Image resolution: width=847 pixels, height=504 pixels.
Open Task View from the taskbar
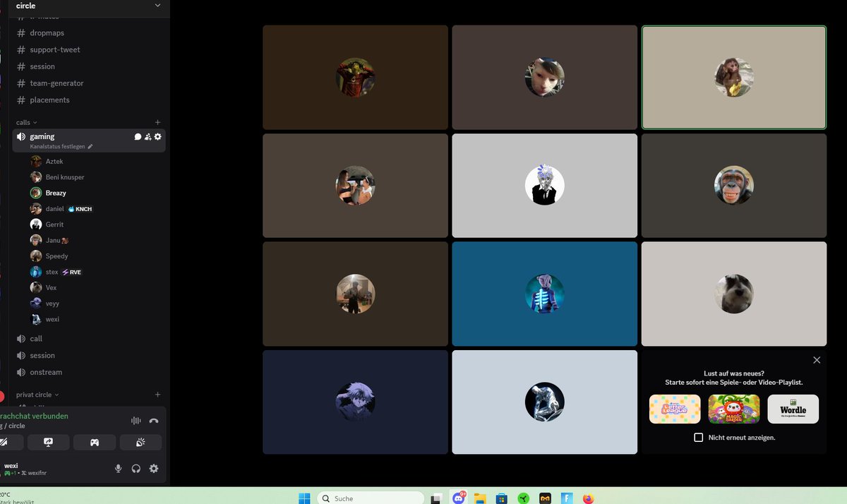tap(438, 498)
